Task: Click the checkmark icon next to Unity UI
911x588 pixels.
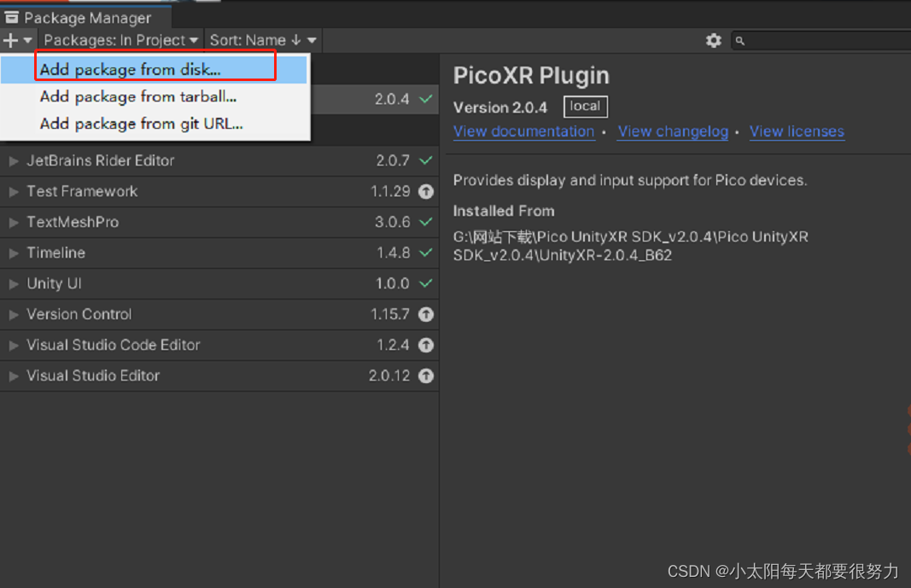Action: [425, 283]
